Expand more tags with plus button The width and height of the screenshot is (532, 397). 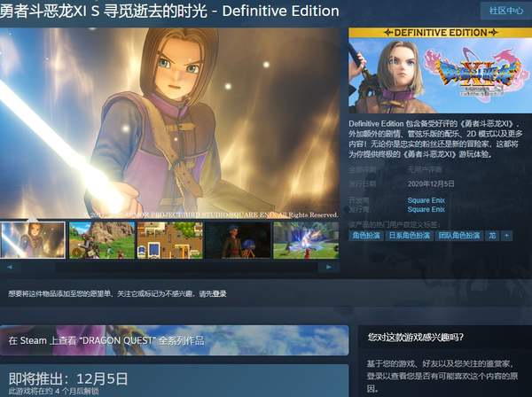click(x=506, y=236)
